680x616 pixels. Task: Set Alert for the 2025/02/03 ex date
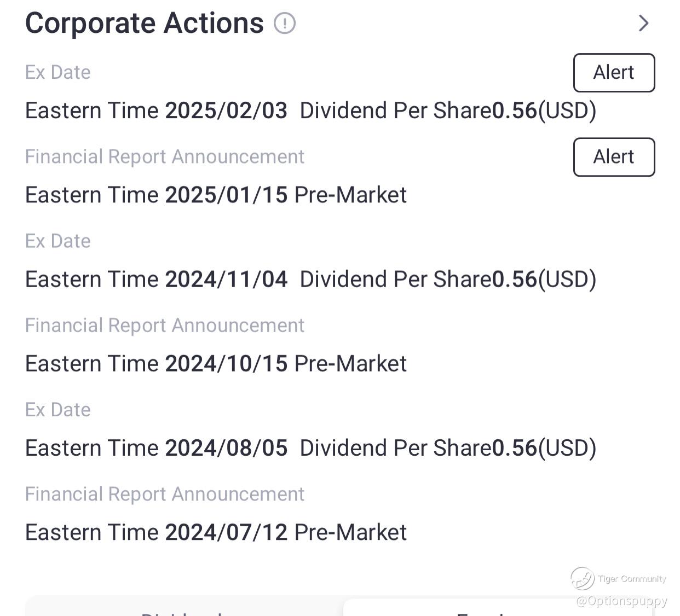point(614,73)
